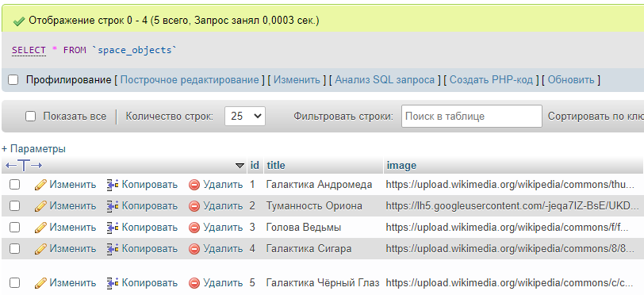Select checkbox for Туманность Ориона row

pos(15,205)
